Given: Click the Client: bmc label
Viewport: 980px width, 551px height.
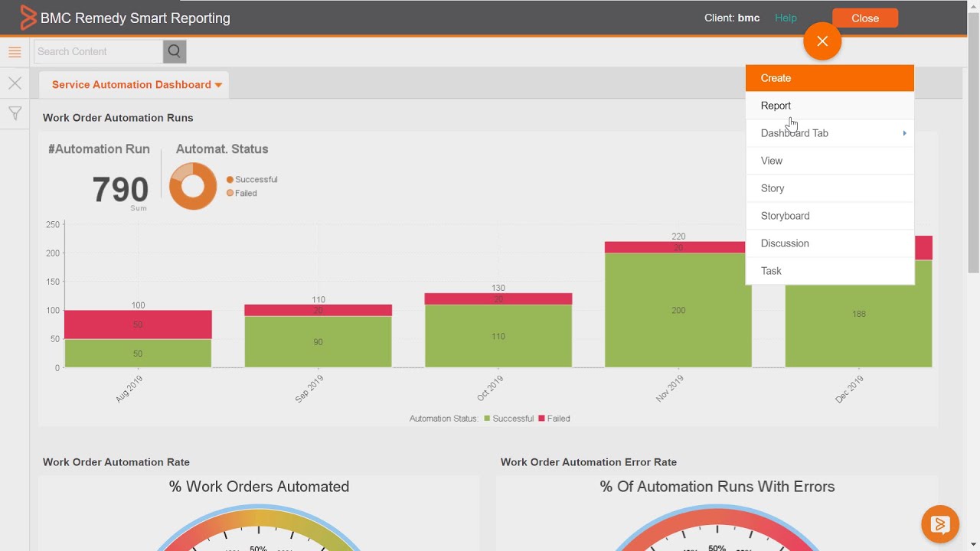Looking at the screenshot, I should 732,18.
